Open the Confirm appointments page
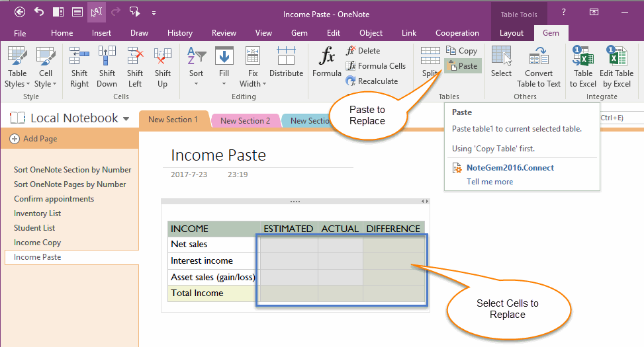Image resolution: width=644 pixels, height=347 pixels. click(x=54, y=199)
